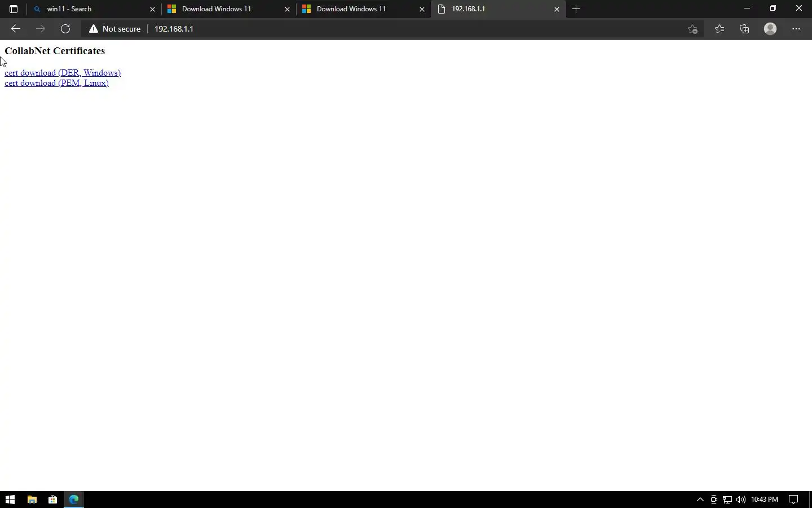Viewport: 812px width, 508px height.
Task: View Not secure site information
Action: click(x=115, y=29)
